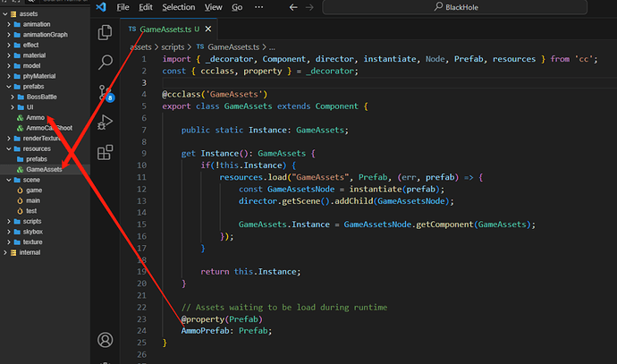The width and height of the screenshot is (617, 364).
Task: Open the main scene file
Action: [33, 200]
